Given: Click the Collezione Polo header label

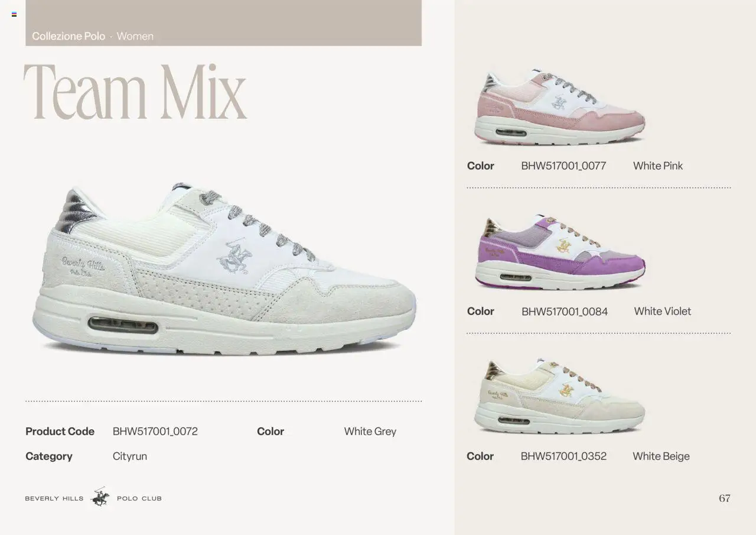Looking at the screenshot, I should pyautogui.click(x=69, y=36).
